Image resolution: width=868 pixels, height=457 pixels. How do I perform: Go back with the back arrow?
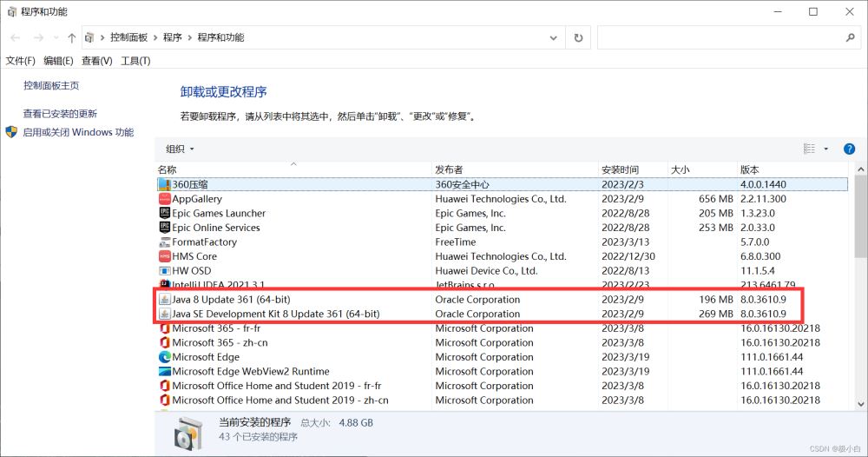click(16, 37)
